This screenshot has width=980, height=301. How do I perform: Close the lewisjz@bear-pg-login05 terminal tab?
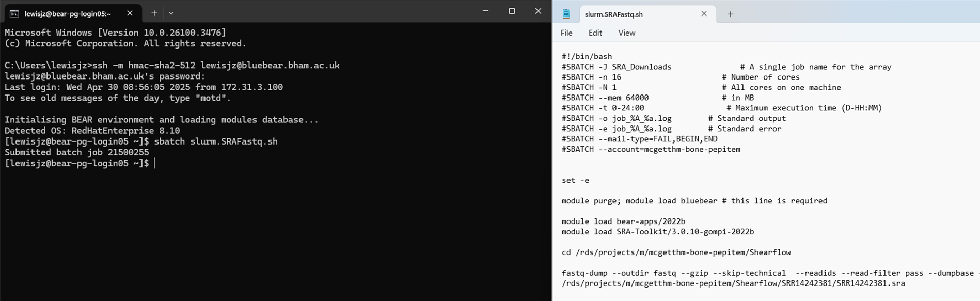[x=130, y=13]
